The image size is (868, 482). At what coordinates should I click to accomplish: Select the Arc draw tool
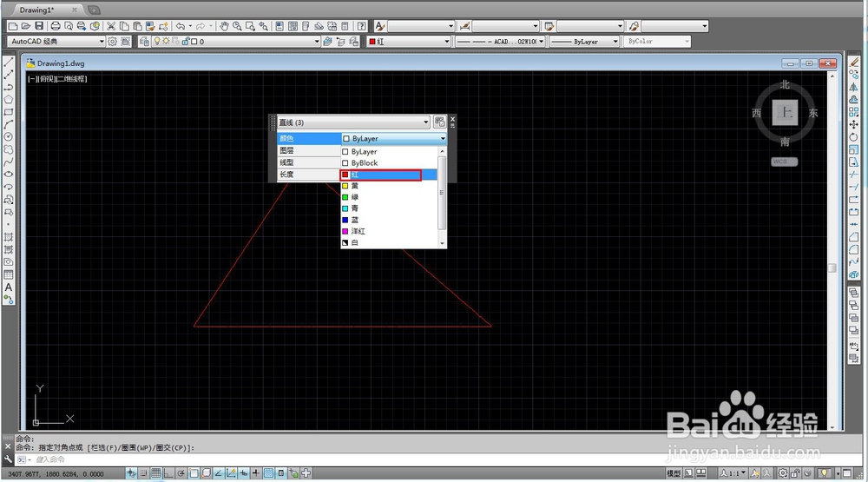[x=9, y=125]
